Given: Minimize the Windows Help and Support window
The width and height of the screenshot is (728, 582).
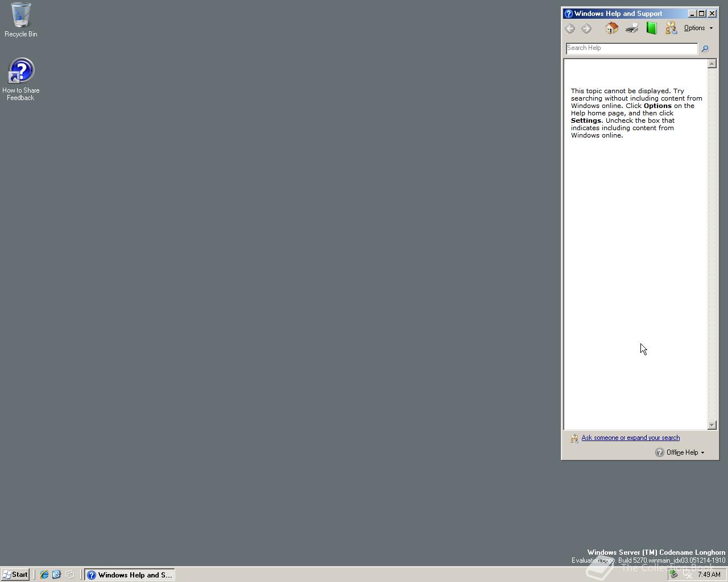Looking at the screenshot, I should [x=692, y=14].
